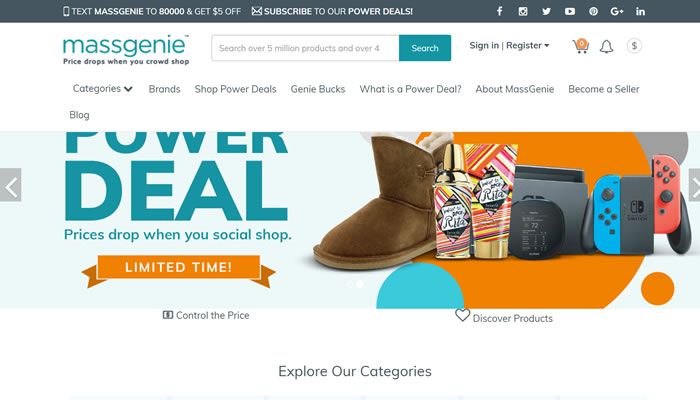
Task: Open the LinkedIn icon
Action: pyautogui.click(x=640, y=11)
